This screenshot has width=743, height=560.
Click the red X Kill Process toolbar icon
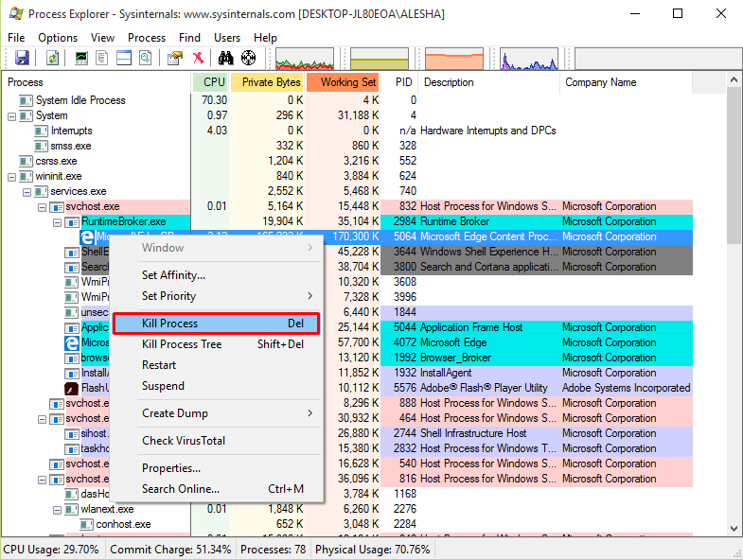(199, 58)
